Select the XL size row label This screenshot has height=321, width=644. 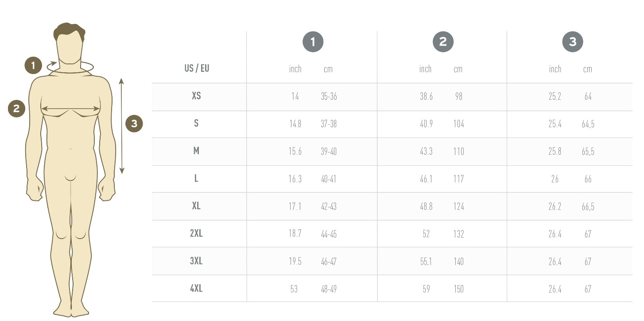(x=196, y=206)
